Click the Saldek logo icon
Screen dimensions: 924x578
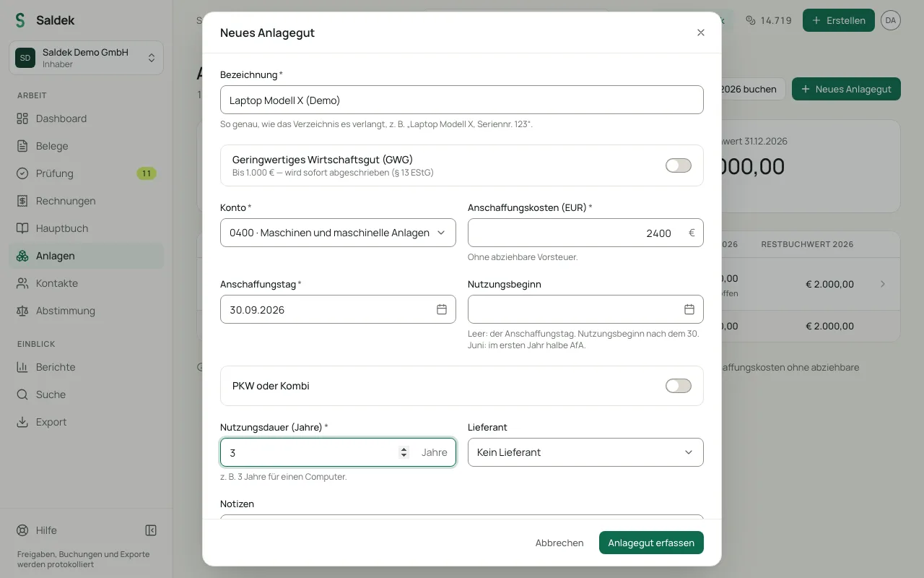point(20,20)
